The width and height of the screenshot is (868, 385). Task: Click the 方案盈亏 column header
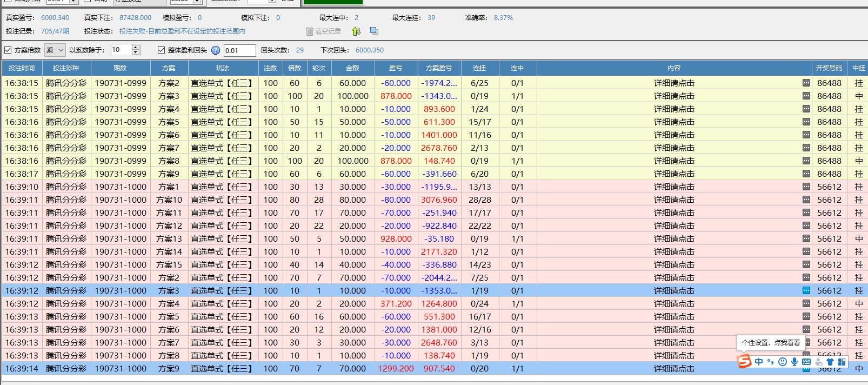[439, 68]
